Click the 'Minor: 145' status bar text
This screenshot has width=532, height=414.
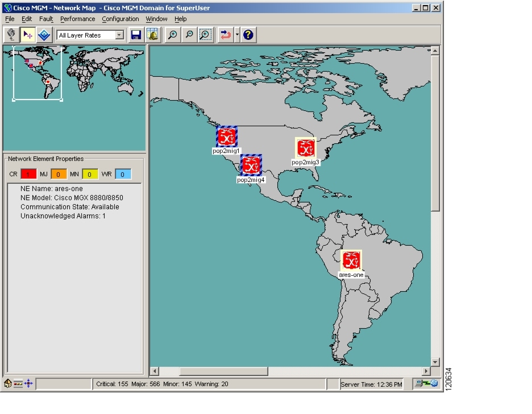click(177, 384)
